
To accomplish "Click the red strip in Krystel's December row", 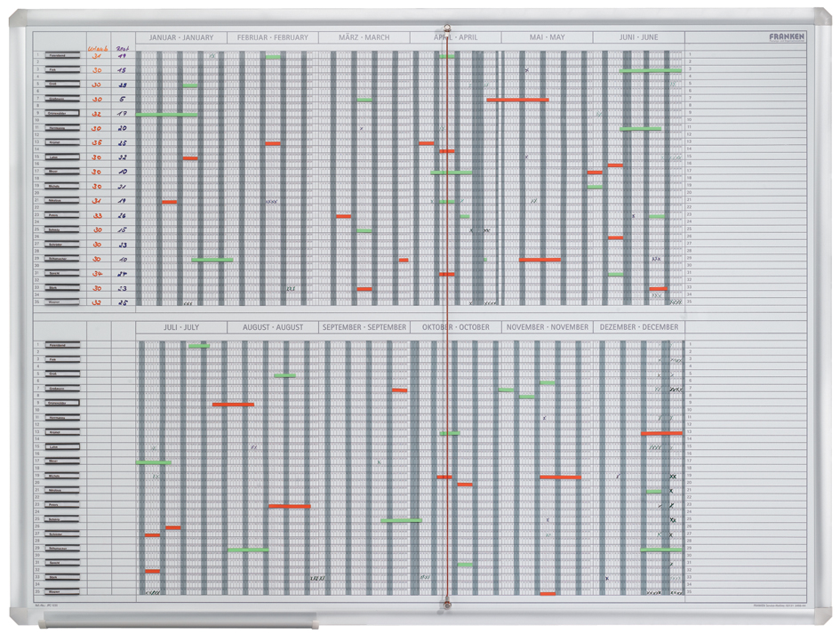I will (661, 433).
